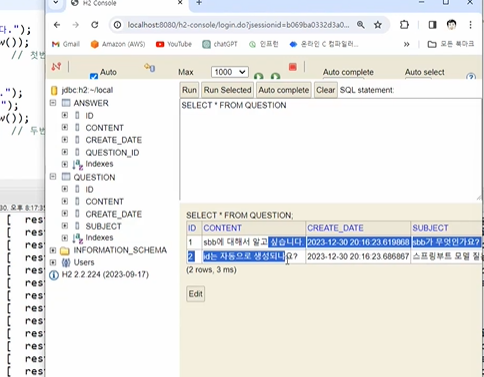484x377 pixels.
Task: Show more bookmarks via double chevron
Action: (406, 44)
